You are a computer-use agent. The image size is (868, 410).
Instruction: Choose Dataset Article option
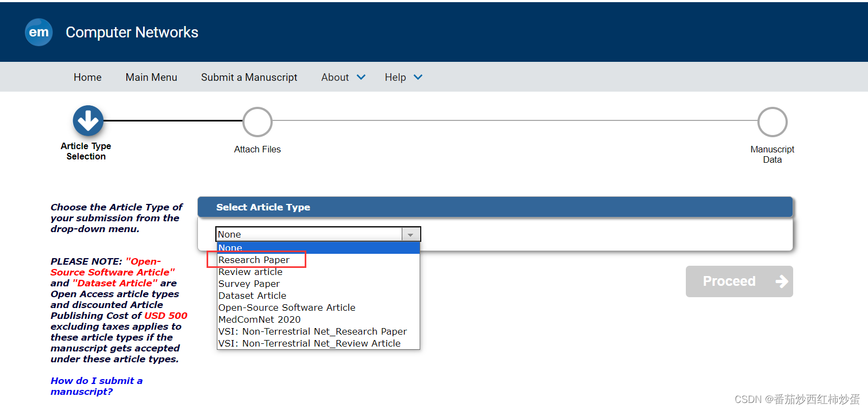point(318,296)
